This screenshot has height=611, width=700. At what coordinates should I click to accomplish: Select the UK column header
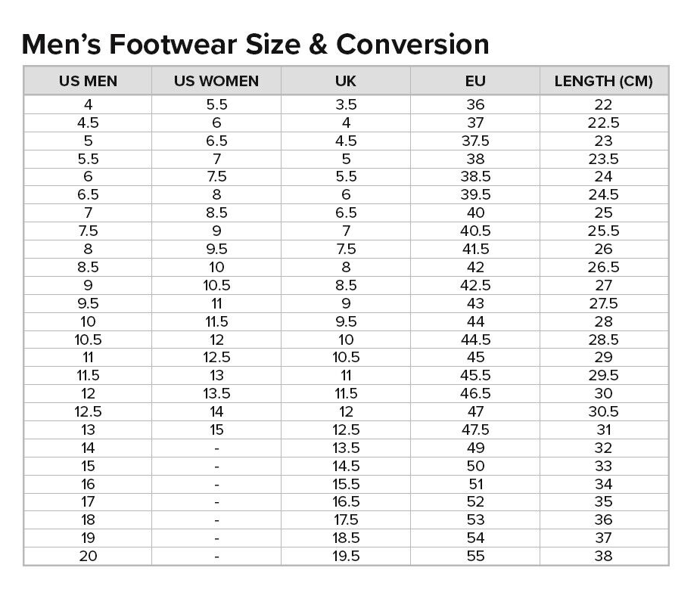pos(346,81)
